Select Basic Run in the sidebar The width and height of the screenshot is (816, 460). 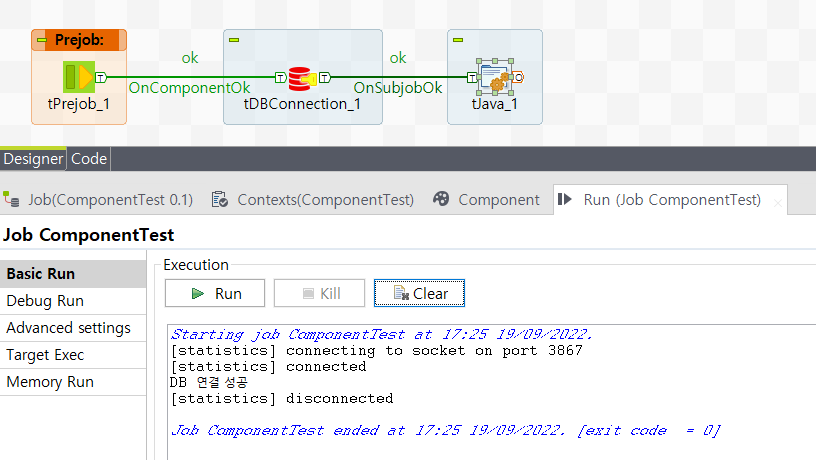(73, 274)
